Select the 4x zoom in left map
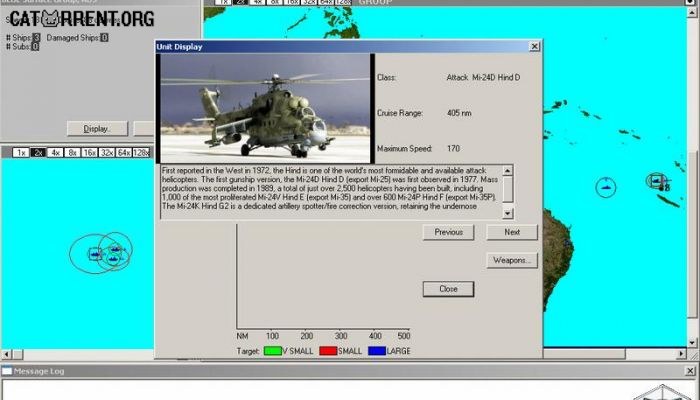700x400 pixels. click(x=55, y=153)
